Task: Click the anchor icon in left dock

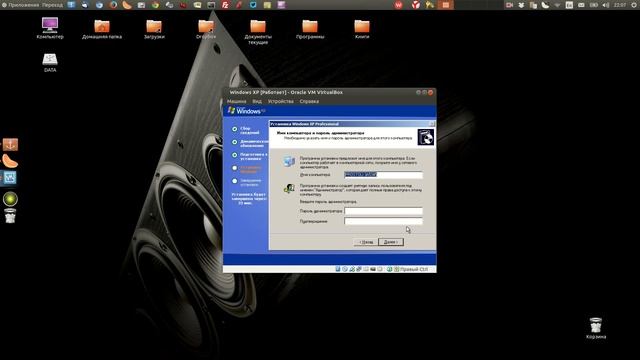Action: click(10, 144)
